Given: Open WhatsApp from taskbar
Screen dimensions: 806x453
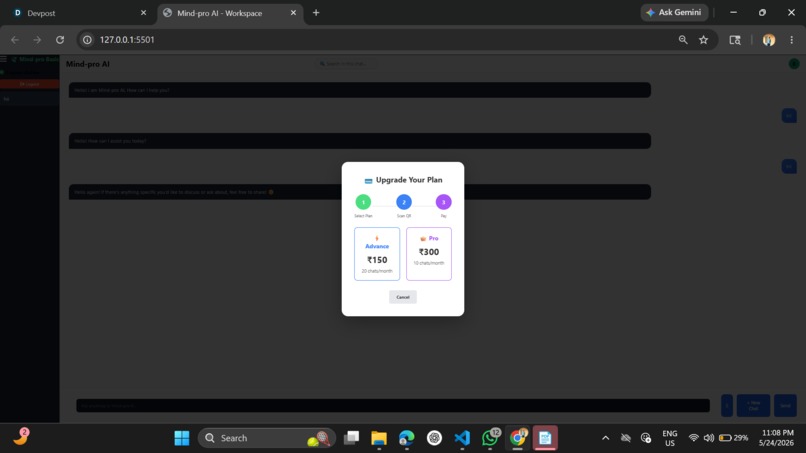Looking at the screenshot, I should tap(490, 438).
